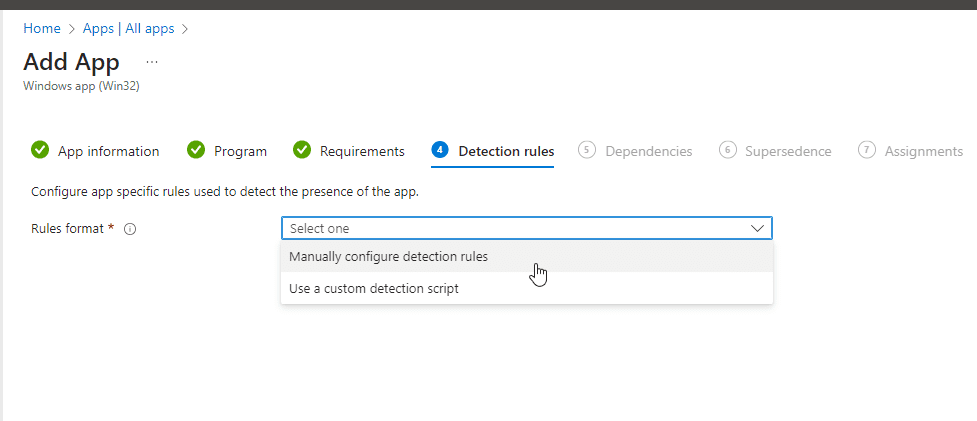
Task: Jump to the Assignments tab
Action: 923,151
